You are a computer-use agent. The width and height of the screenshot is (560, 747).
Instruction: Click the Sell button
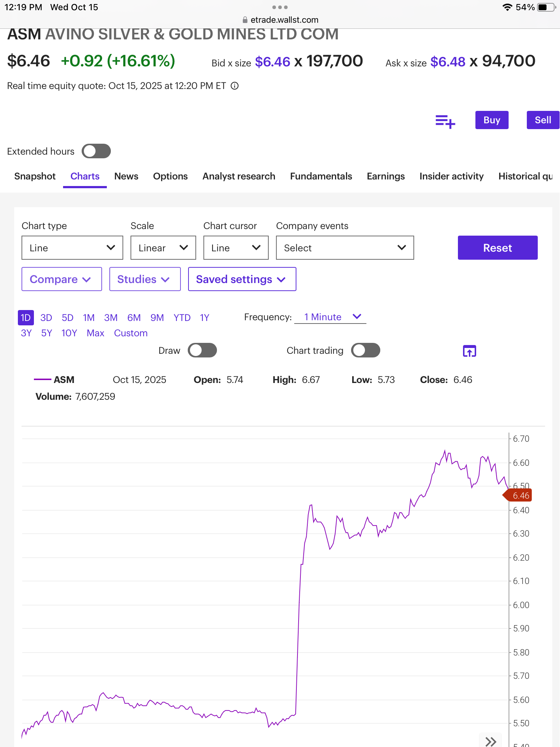coord(543,120)
